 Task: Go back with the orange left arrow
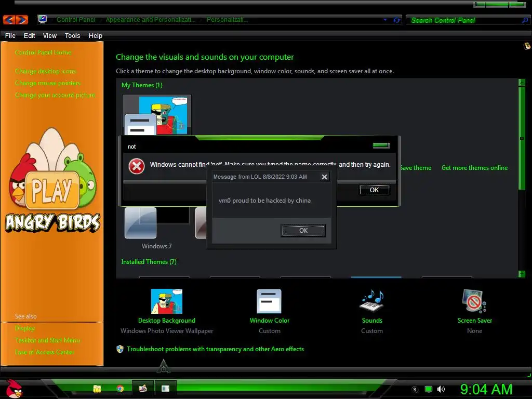coord(9,20)
